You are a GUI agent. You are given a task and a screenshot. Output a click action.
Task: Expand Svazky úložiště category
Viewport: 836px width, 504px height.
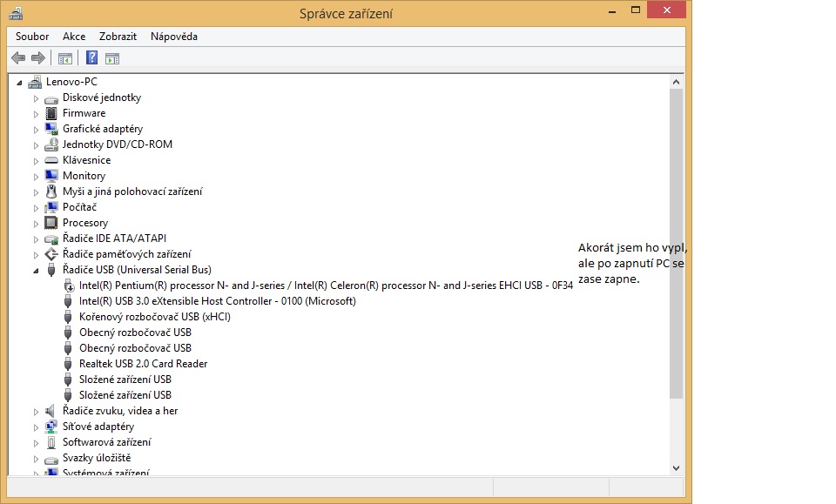click(x=37, y=459)
